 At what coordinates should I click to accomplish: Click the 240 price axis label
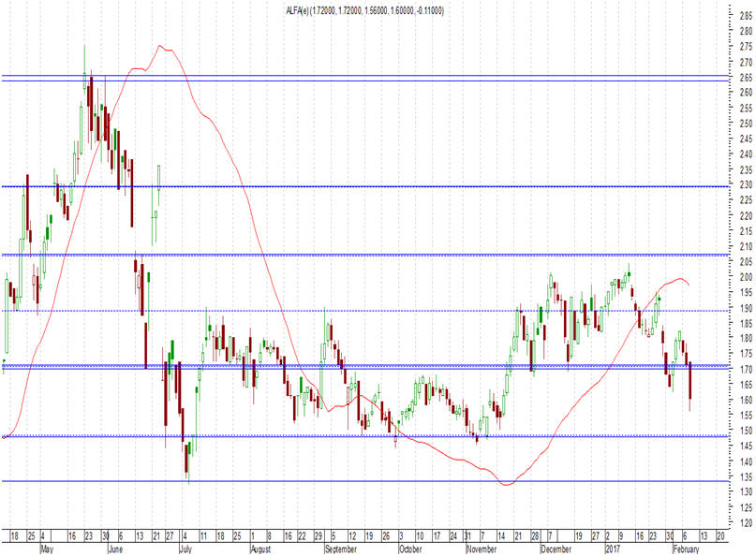tap(746, 154)
